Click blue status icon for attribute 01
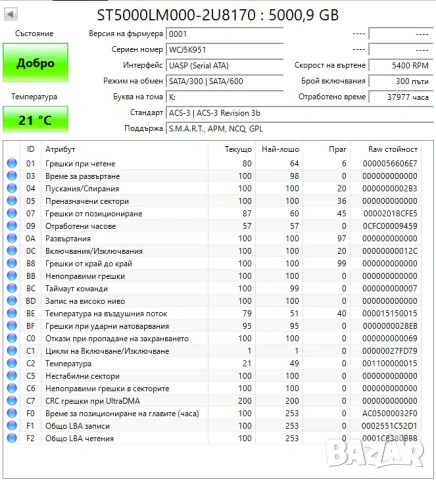The image size is (436, 480). [12, 163]
